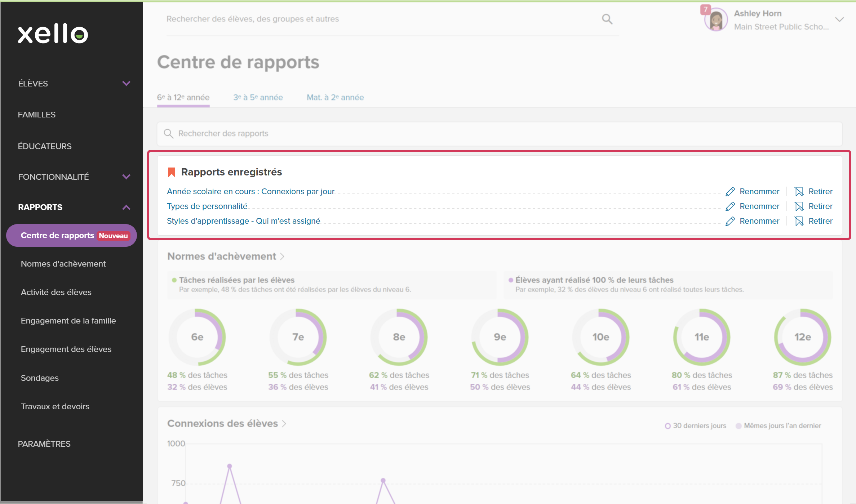
Task: Expand the ÉLÈVES sidebar section
Action: pos(126,84)
